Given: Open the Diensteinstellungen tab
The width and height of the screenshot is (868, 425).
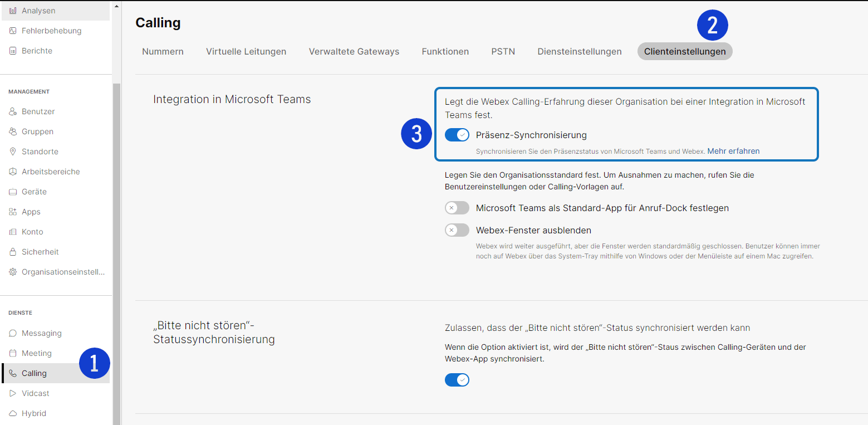Looking at the screenshot, I should tap(580, 51).
